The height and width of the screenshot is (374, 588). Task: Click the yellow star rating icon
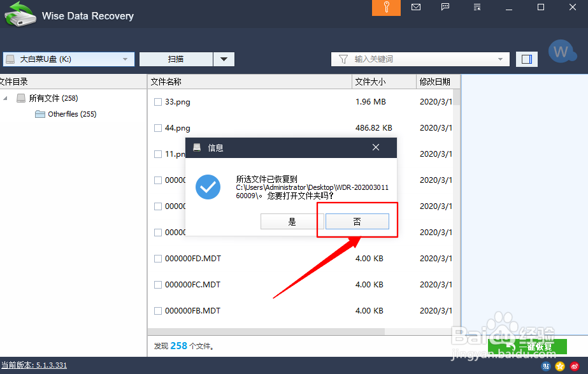pyautogui.click(x=559, y=366)
